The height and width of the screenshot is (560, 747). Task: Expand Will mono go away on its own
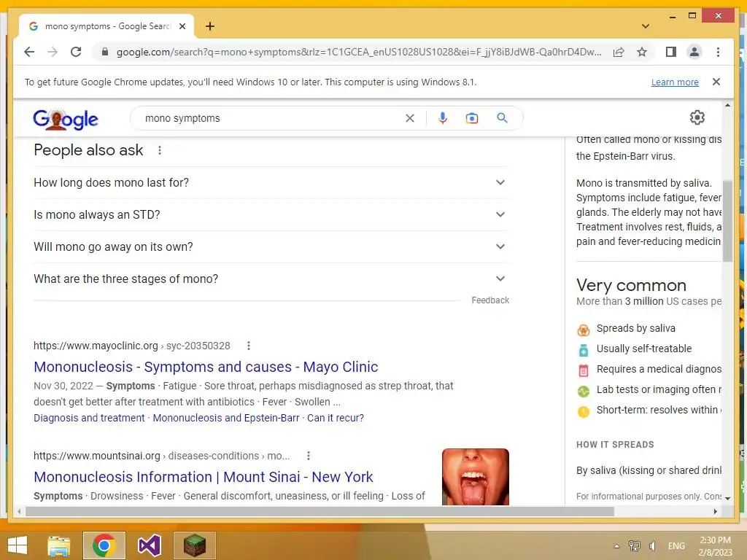(271, 246)
